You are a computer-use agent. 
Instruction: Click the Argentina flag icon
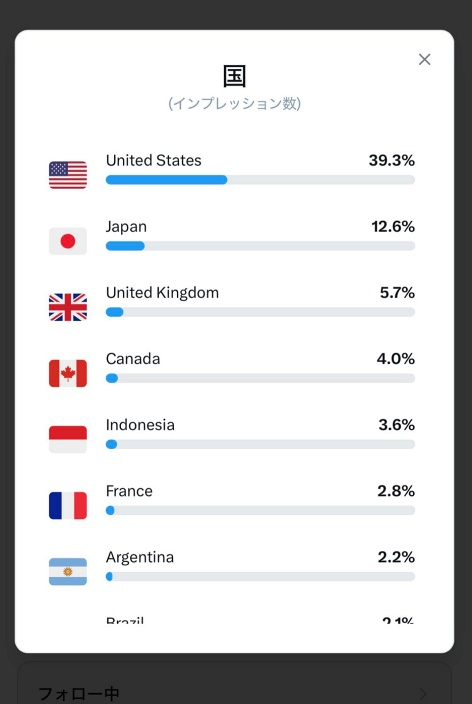68,572
